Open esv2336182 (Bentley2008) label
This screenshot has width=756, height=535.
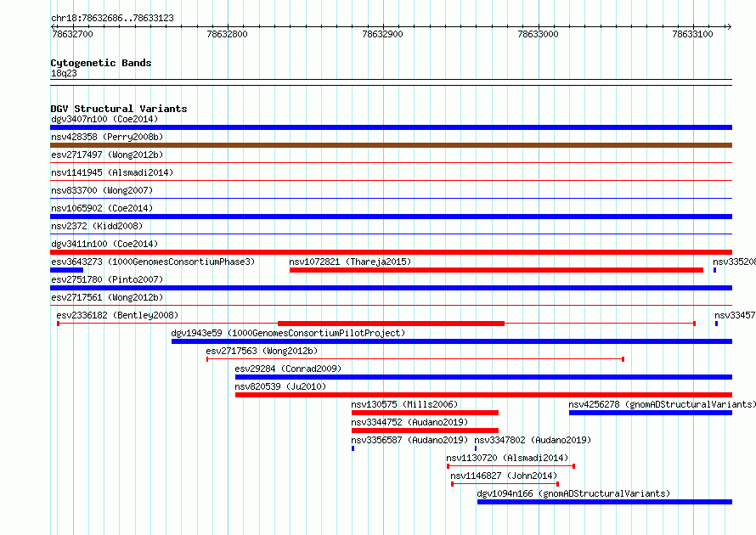coord(117,315)
